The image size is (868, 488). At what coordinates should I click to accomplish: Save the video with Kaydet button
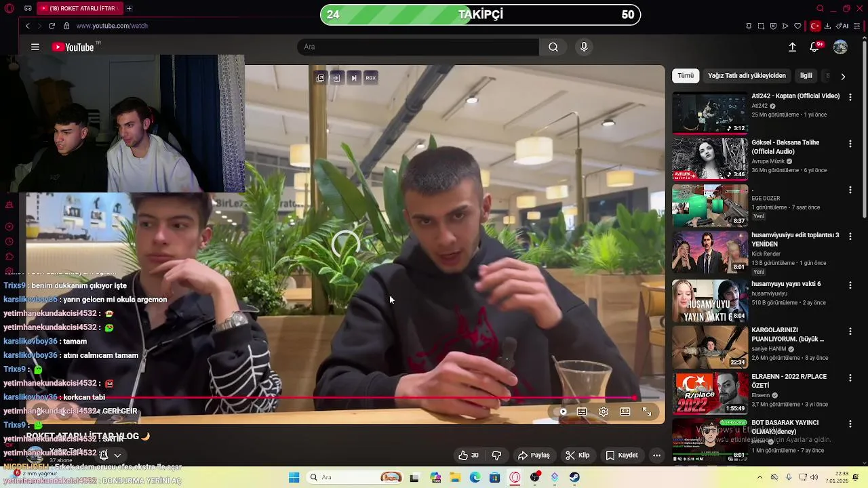pos(622,455)
